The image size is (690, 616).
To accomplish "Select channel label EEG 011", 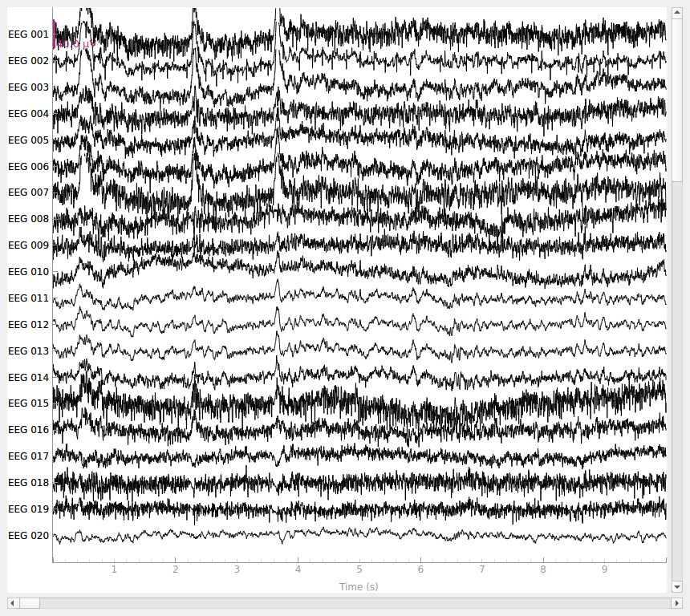I will click(29, 298).
